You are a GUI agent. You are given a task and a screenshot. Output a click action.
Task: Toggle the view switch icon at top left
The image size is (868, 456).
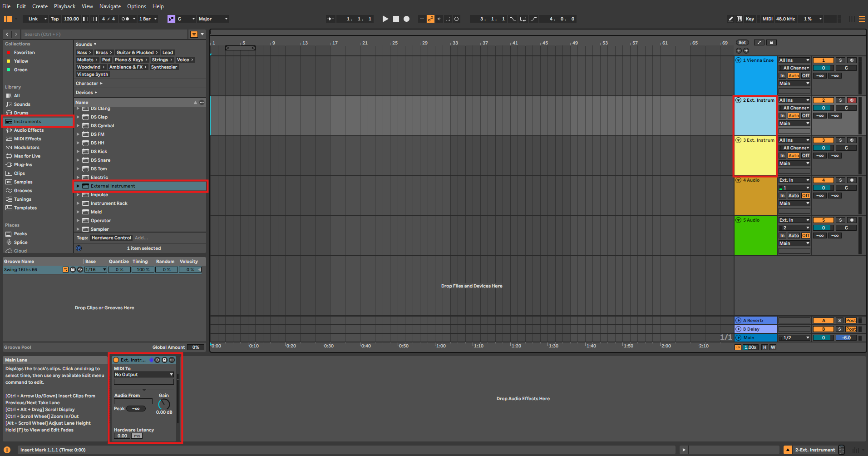pyautogui.click(x=8, y=19)
